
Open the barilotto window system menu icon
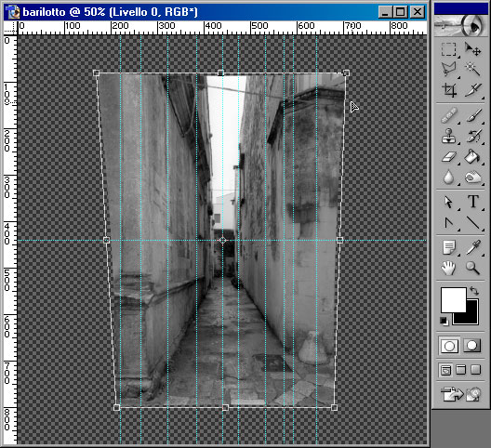12,12
